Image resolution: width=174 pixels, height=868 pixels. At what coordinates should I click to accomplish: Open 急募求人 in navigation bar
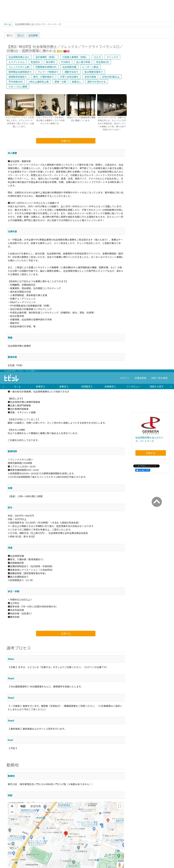pyautogui.click(x=64, y=387)
